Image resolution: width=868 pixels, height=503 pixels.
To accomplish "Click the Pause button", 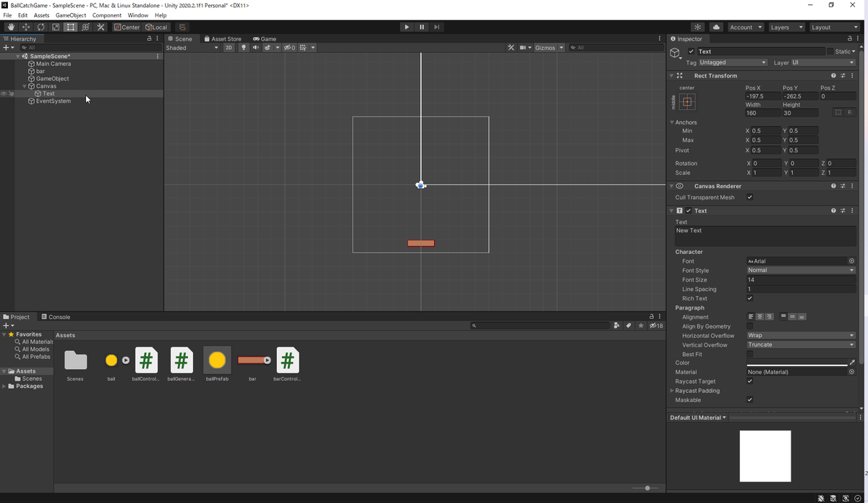I will coord(422,27).
